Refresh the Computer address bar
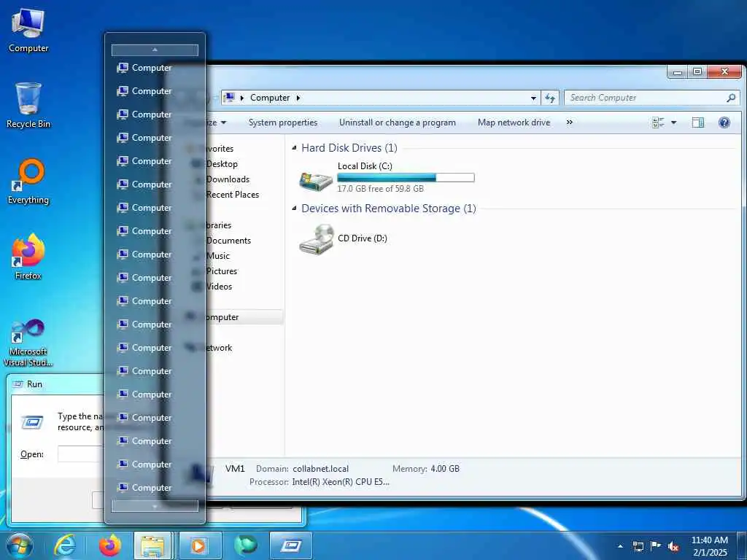The image size is (747, 560). click(x=550, y=98)
